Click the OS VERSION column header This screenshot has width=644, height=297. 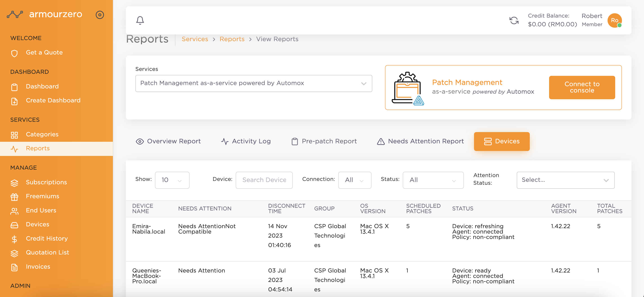point(373,208)
